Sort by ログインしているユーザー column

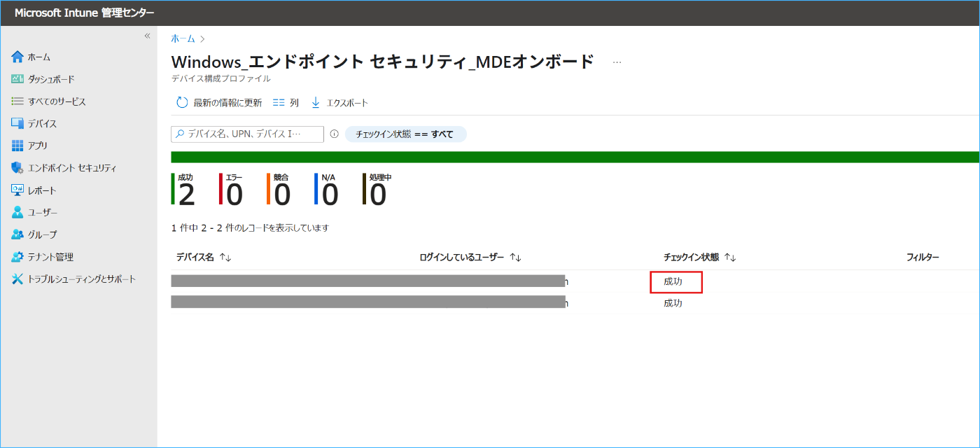point(470,258)
